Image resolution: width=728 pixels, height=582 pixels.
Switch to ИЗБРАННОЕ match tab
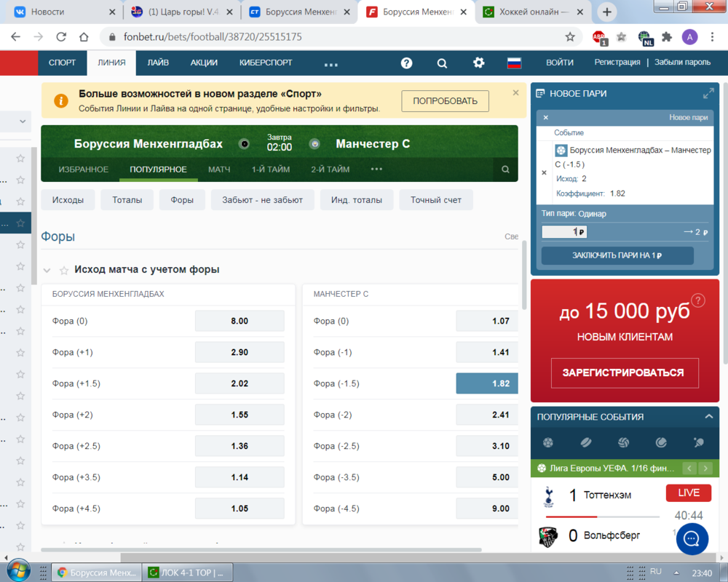tap(83, 170)
